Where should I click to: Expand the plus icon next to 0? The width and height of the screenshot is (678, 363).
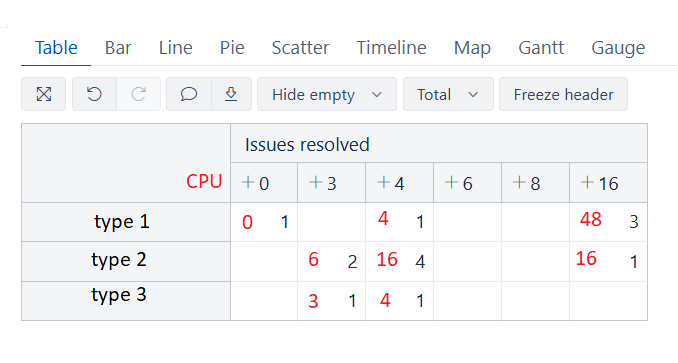coord(248,182)
